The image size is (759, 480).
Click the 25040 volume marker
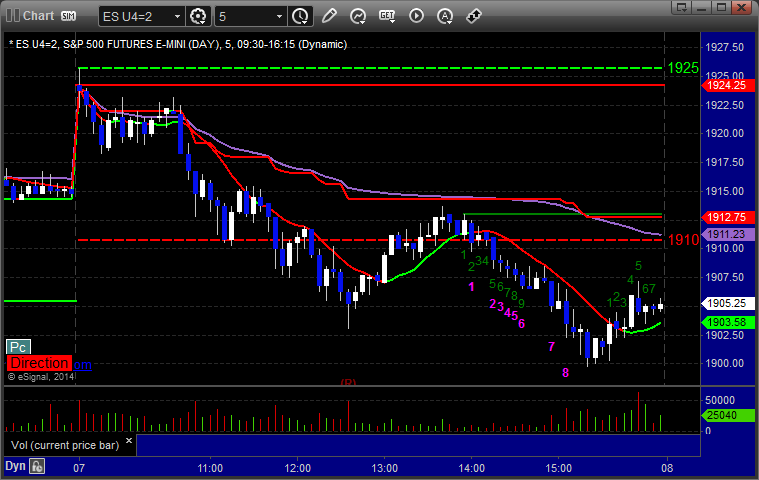point(728,415)
